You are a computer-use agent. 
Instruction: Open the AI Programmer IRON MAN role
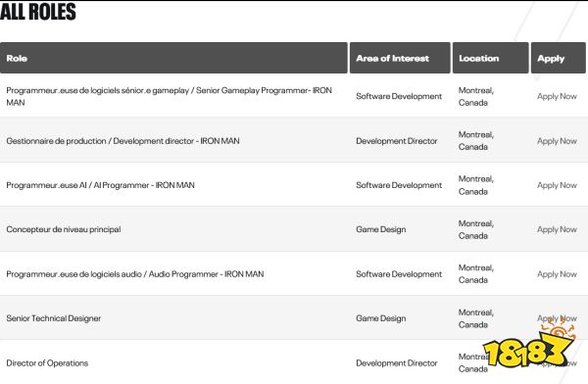101,185
